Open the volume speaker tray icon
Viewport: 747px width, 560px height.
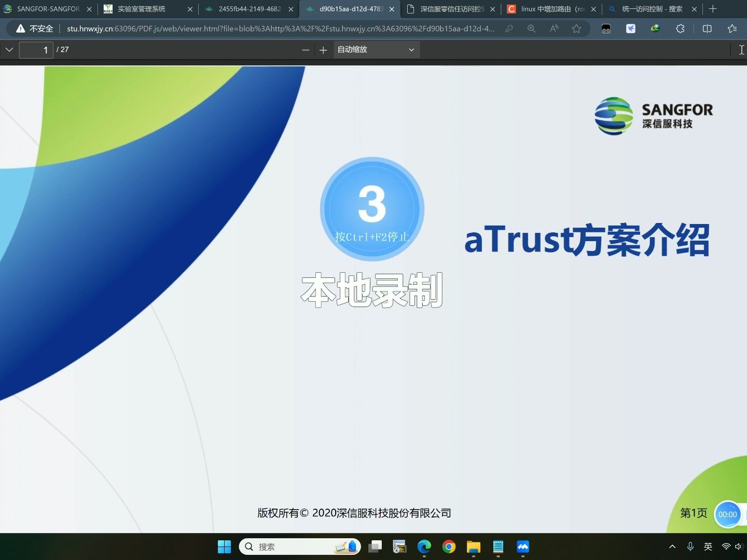(x=739, y=547)
